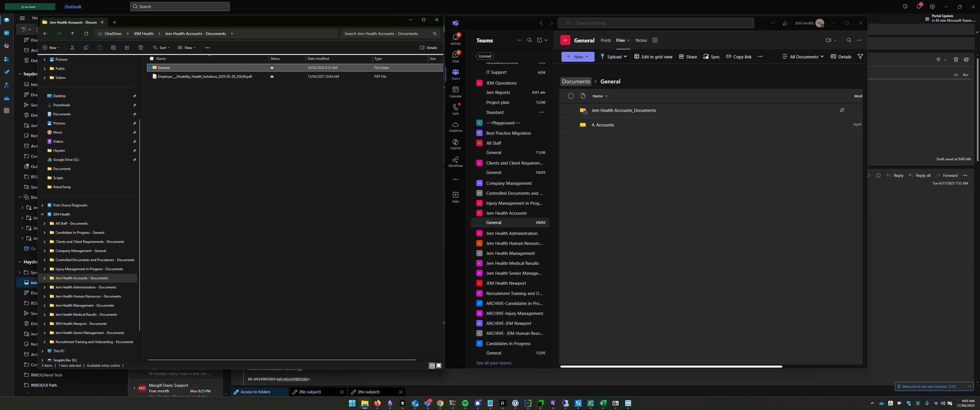This screenshot has width=980, height=410.
Task: Select Jem Health Administration team in Teams list
Action: [x=512, y=233]
